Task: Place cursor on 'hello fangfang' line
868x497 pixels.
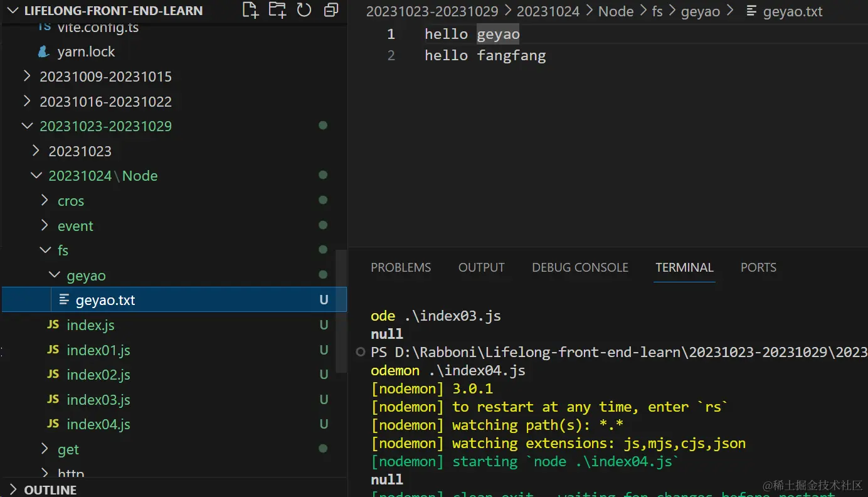Action: 485,56
